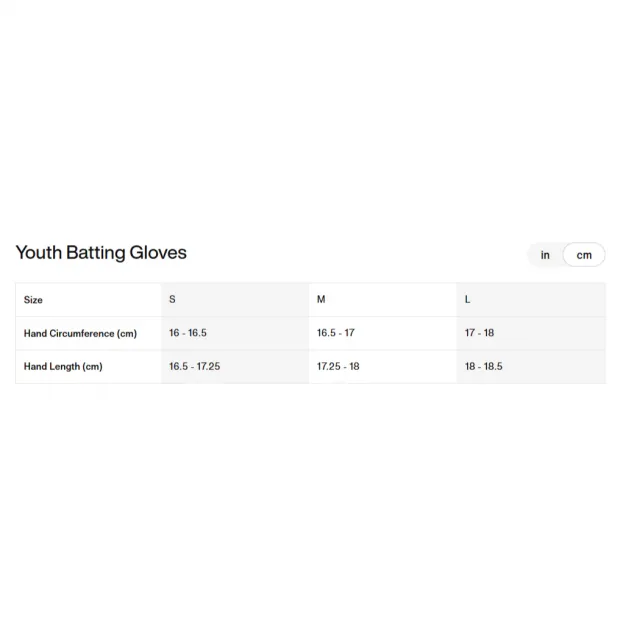Image resolution: width=620 pixels, height=620 pixels.
Task: Click the Youth Batting Gloves heading
Action: pyautogui.click(x=101, y=252)
